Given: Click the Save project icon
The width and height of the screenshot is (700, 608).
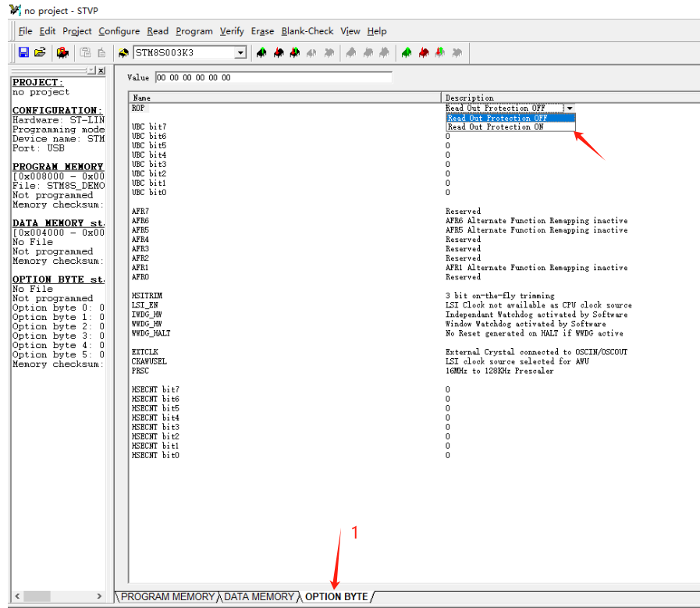Looking at the screenshot, I should 23,52.
